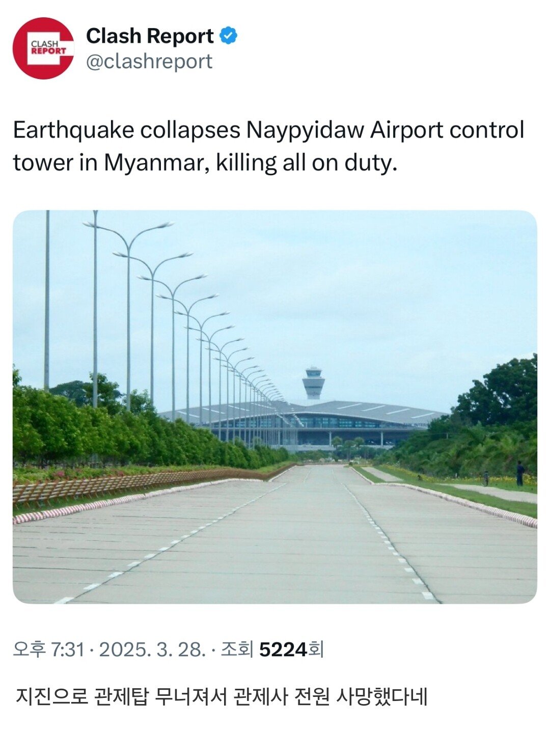This screenshot has height=756, width=550.
Task: Click the 2025. 3. 28. date
Action: [x=152, y=650]
